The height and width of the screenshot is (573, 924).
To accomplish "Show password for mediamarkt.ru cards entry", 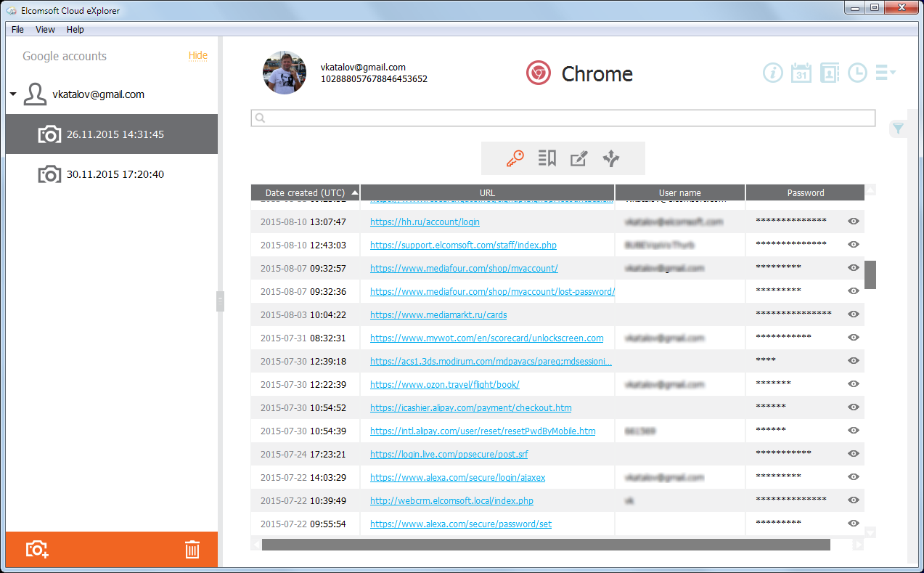I will pos(854,314).
